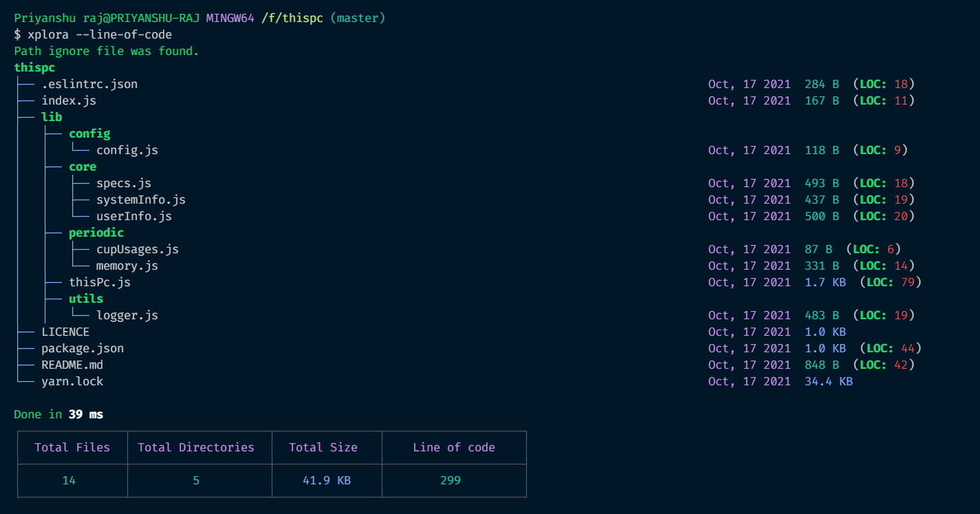Click the '493 B' size of specs.js

(x=822, y=183)
